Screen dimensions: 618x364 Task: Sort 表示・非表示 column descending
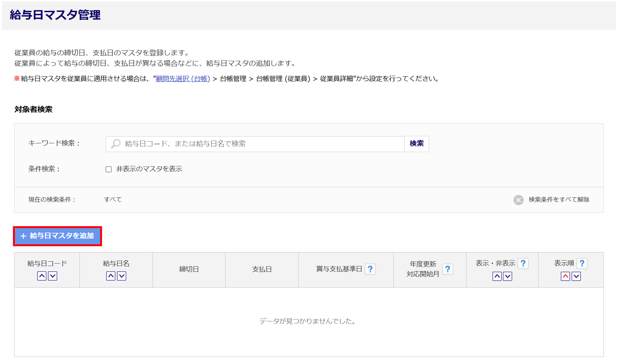(x=508, y=276)
